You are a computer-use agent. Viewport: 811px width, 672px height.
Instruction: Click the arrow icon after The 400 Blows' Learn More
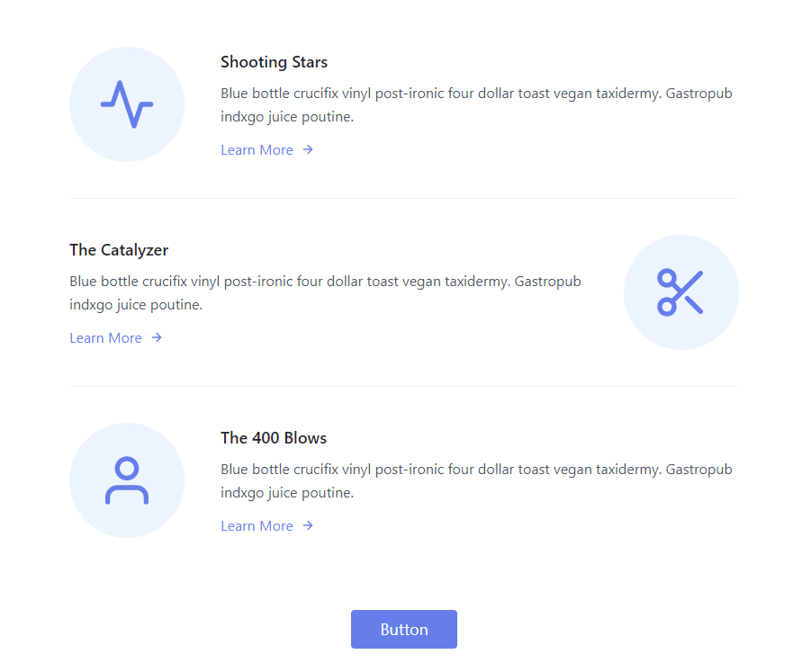pyautogui.click(x=308, y=526)
